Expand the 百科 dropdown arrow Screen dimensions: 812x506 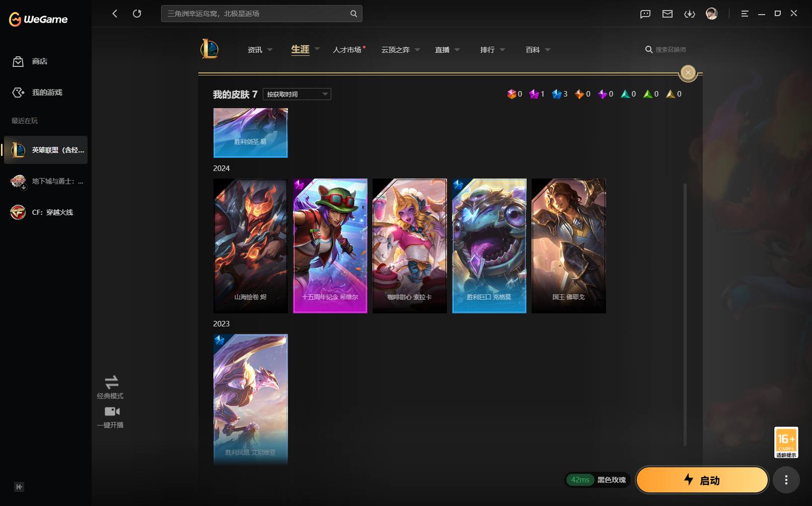(x=548, y=50)
